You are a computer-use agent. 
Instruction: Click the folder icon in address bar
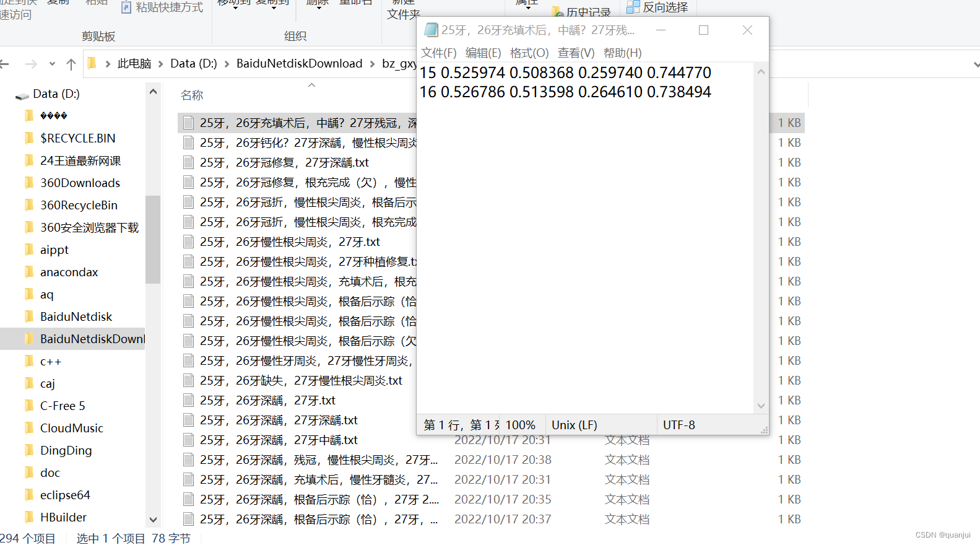pyautogui.click(x=92, y=63)
